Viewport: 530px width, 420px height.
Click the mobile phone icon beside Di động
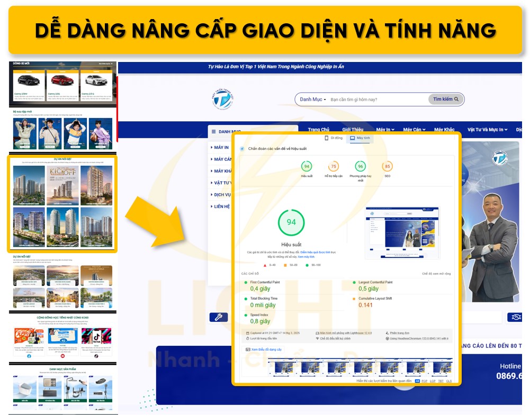click(327, 138)
